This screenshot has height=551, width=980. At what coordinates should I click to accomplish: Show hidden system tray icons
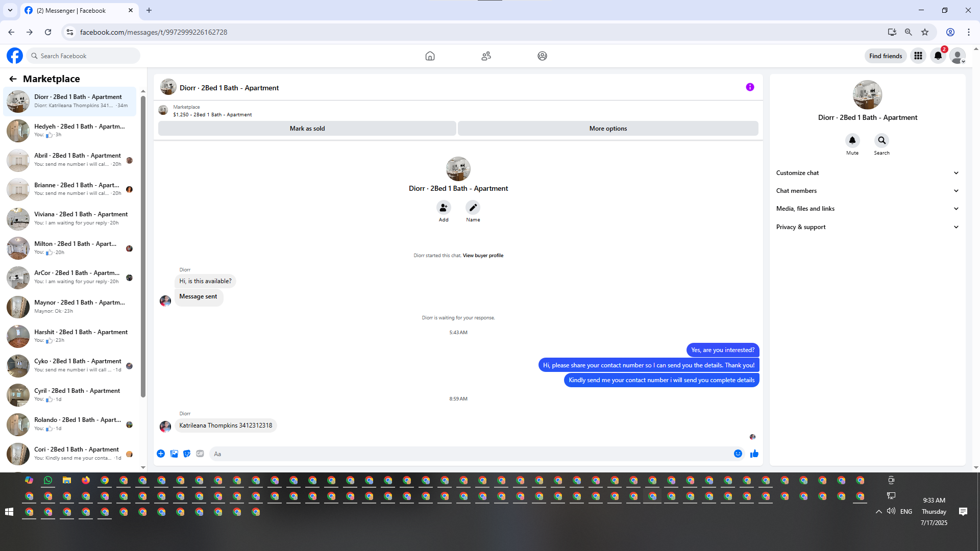[x=879, y=512]
